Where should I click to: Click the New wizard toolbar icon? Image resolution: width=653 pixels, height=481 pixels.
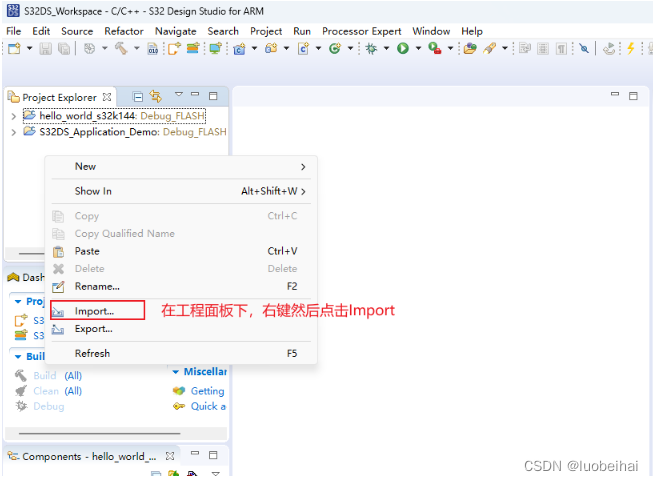(14, 48)
